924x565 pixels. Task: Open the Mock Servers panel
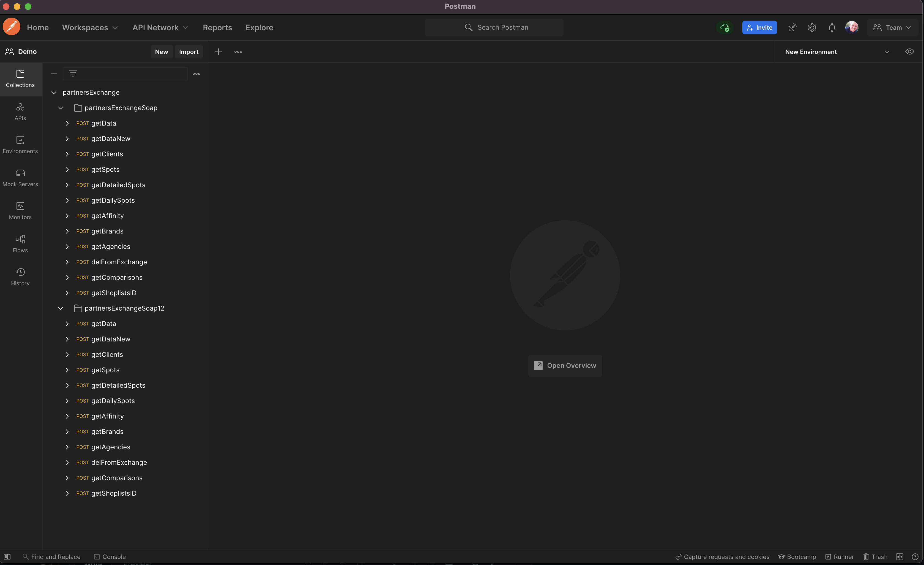[20, 177]
